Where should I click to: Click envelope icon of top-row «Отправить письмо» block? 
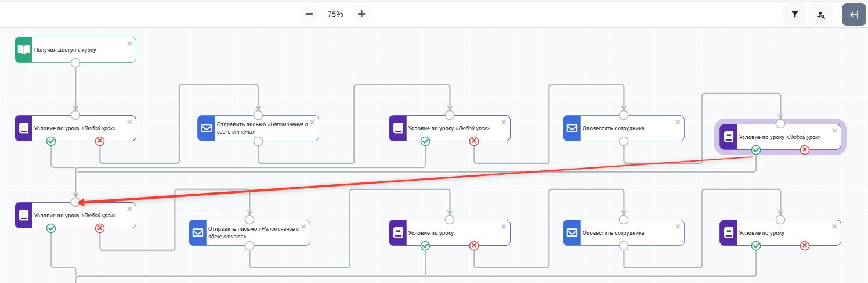207,128
